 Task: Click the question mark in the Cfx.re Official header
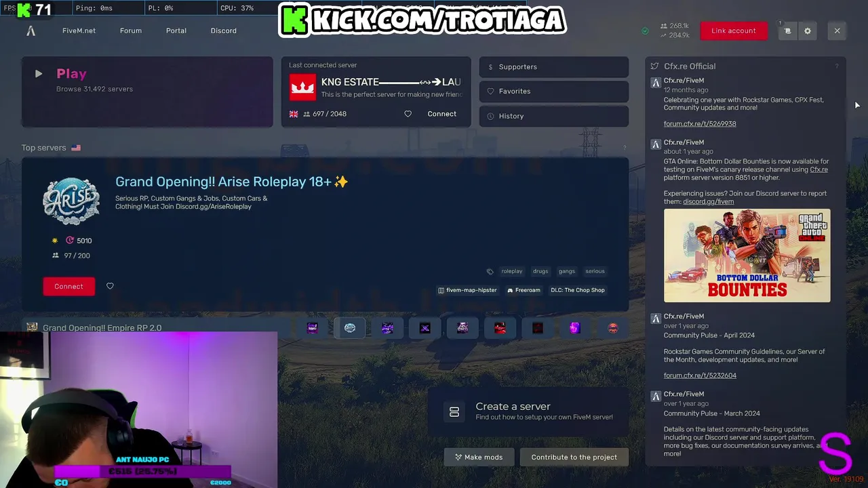tap(837, 66)
